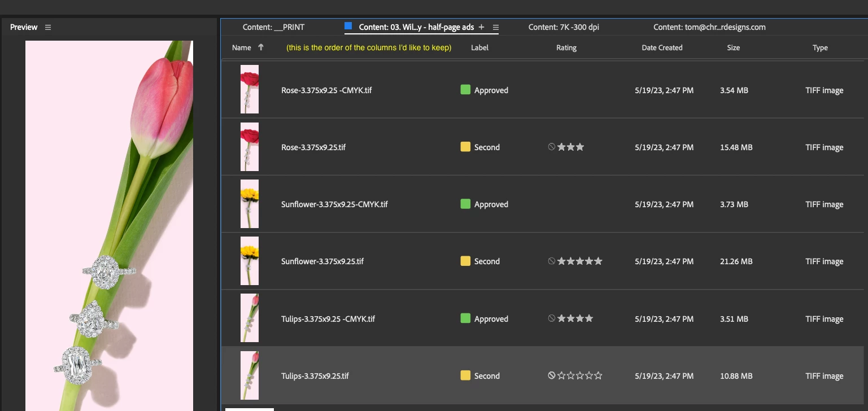The height and width of the screenshot is (411, 868).
Task: Click the 10.88 MB size value
Action: coord(736,376)
